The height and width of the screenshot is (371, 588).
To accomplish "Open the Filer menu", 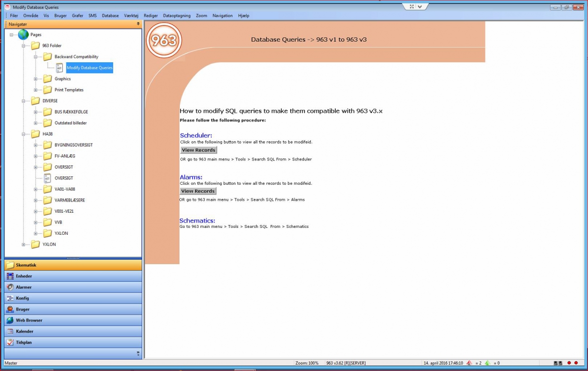I will pyautogui.click(x=14, y=16).
